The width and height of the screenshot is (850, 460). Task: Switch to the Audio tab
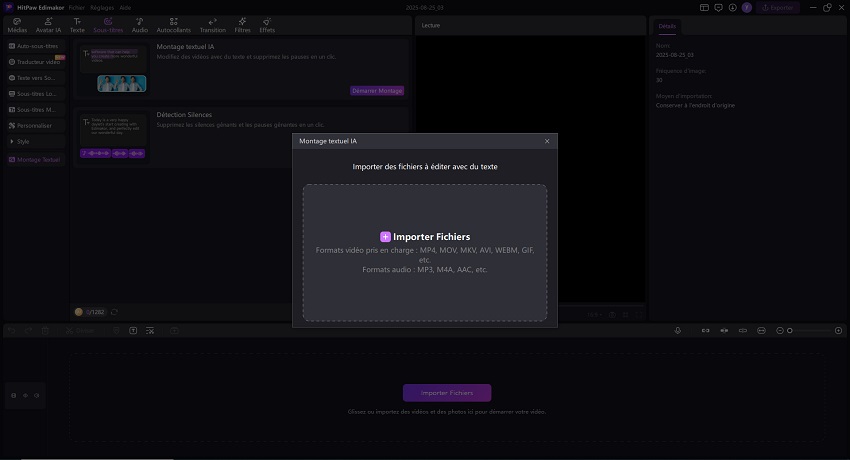pyautogui.click(x=140, y=25)
